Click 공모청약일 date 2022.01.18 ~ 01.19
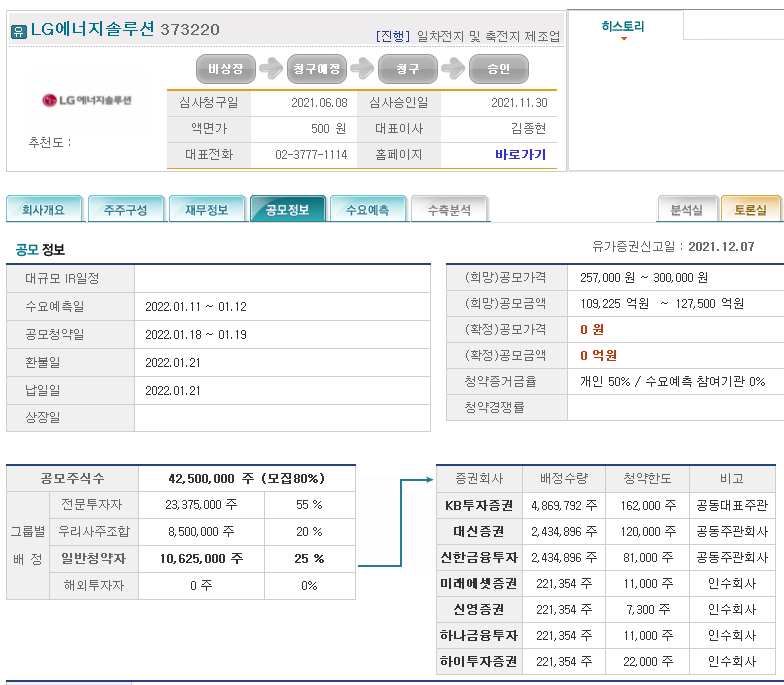The height and width of the screenshot is (685, 784). [196, 334]
